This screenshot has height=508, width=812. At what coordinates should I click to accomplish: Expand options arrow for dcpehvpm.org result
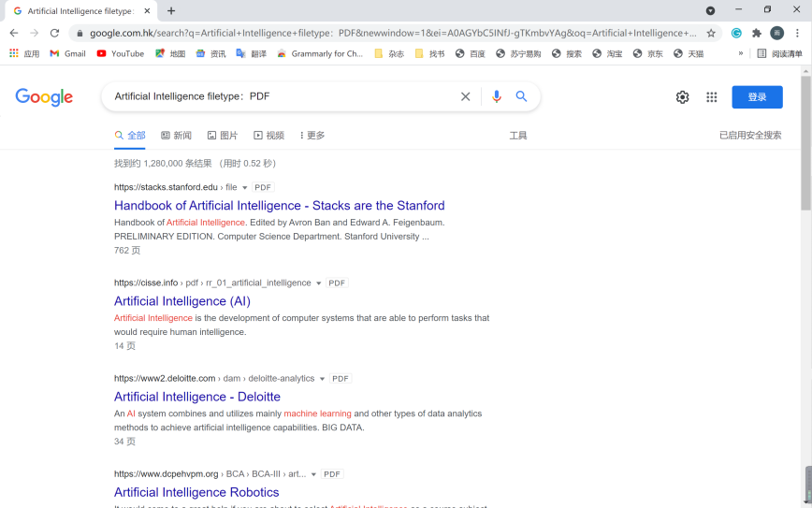pos(313,474)
